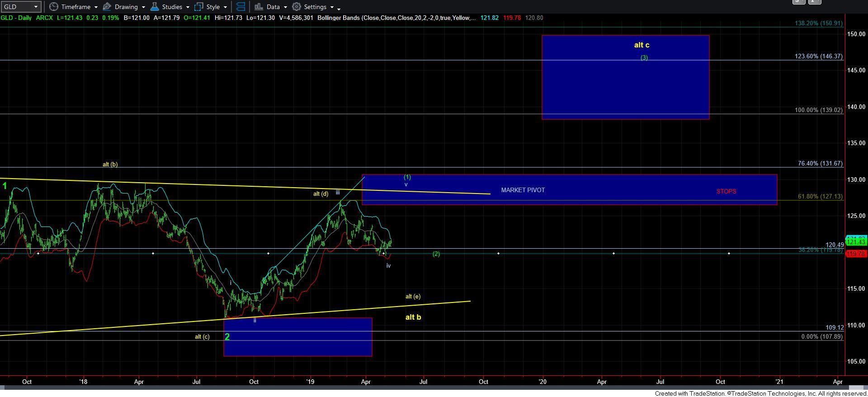This screenshot has width=868, height=397.
Task: Click the Style icon
Action: click(x=198, y=7)
